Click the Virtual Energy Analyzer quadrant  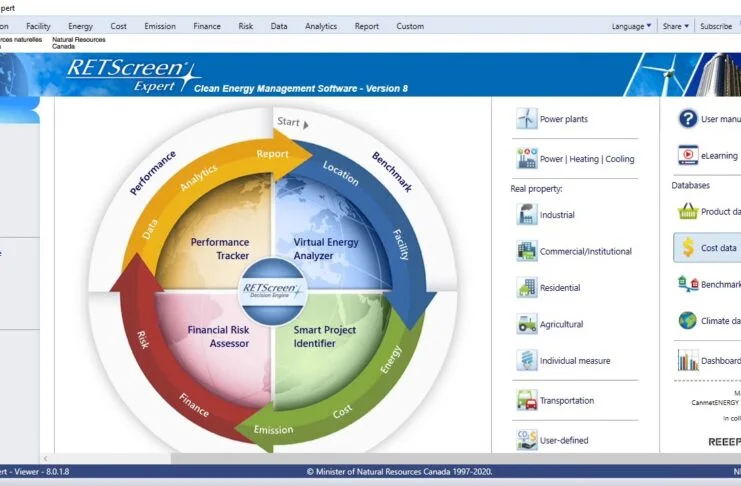click(x=329, y=248)
